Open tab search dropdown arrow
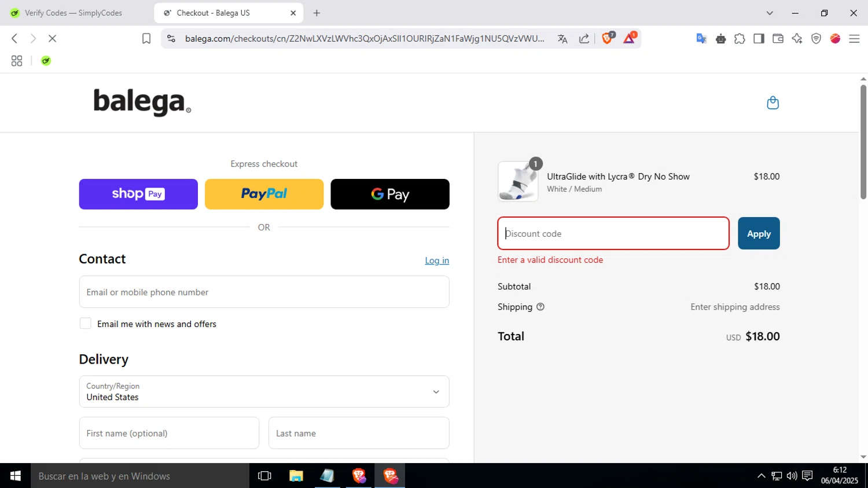This screenshot has height=488, width=868. point(770,13)
